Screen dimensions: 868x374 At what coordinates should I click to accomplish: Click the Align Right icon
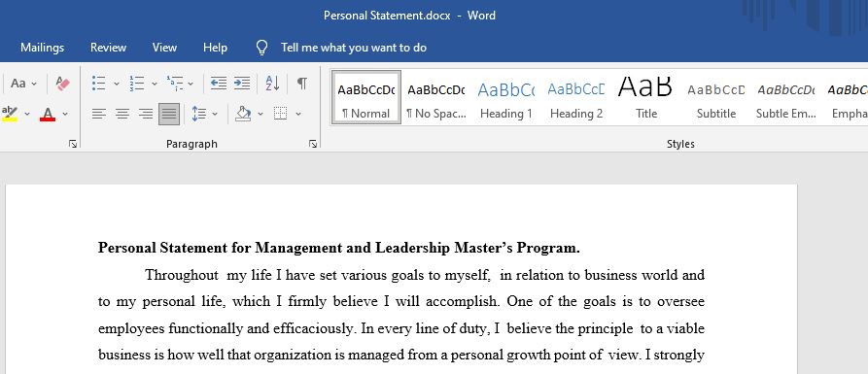click(146, 114)
